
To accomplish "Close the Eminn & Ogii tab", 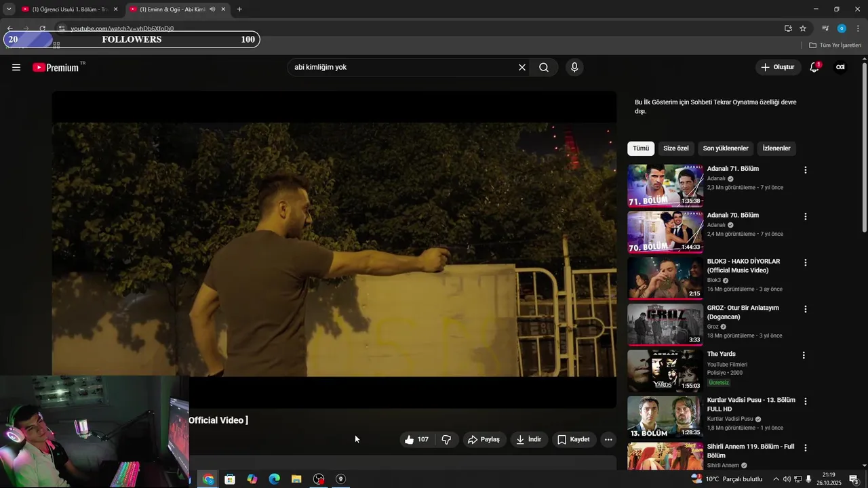I will tap(223, 9).
